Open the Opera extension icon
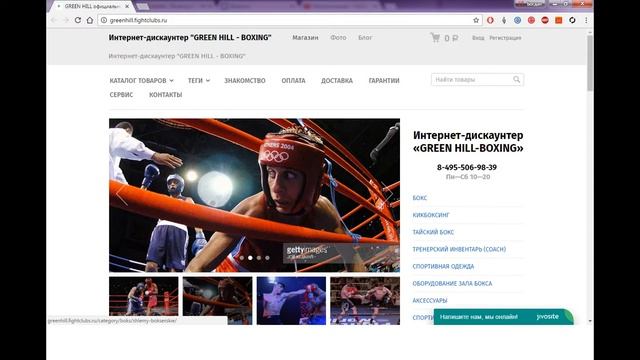 coord(490,20)
